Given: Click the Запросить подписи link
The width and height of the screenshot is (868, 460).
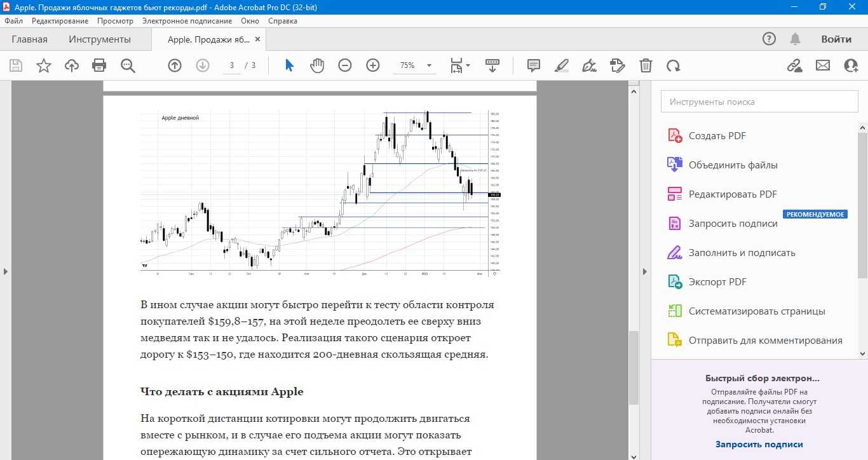Looking at the screenshot, I should coord(759,444).
